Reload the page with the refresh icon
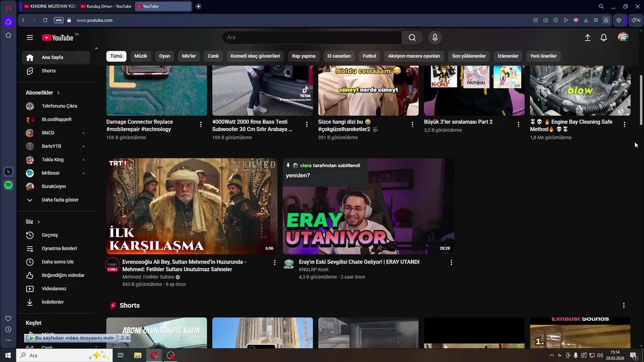This screenshot has width=644, height=362. click(45, 20)
